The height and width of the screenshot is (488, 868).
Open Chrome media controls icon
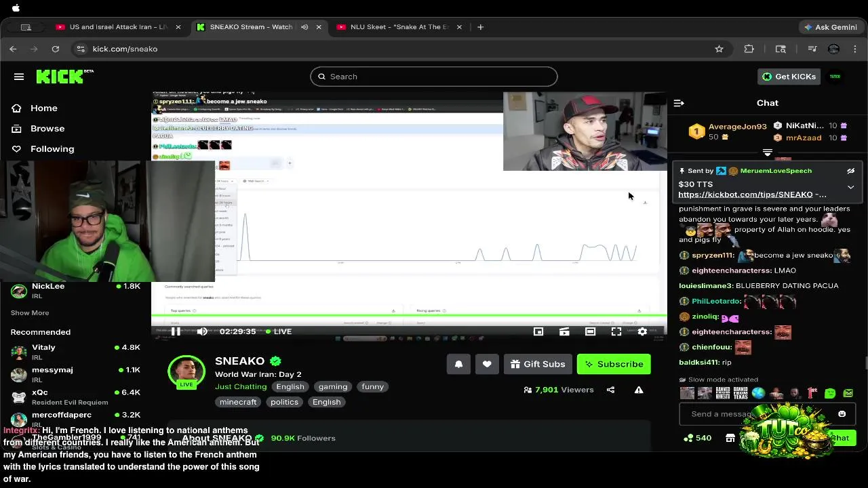[812, 49]
